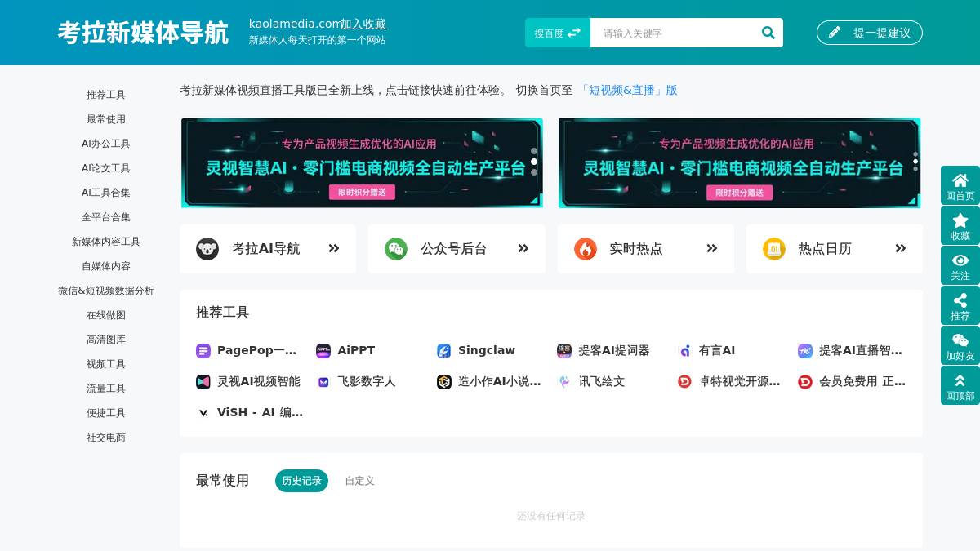980x551 pixels.
Task: Click the flame icon for 实时热点
Action: 586,249
